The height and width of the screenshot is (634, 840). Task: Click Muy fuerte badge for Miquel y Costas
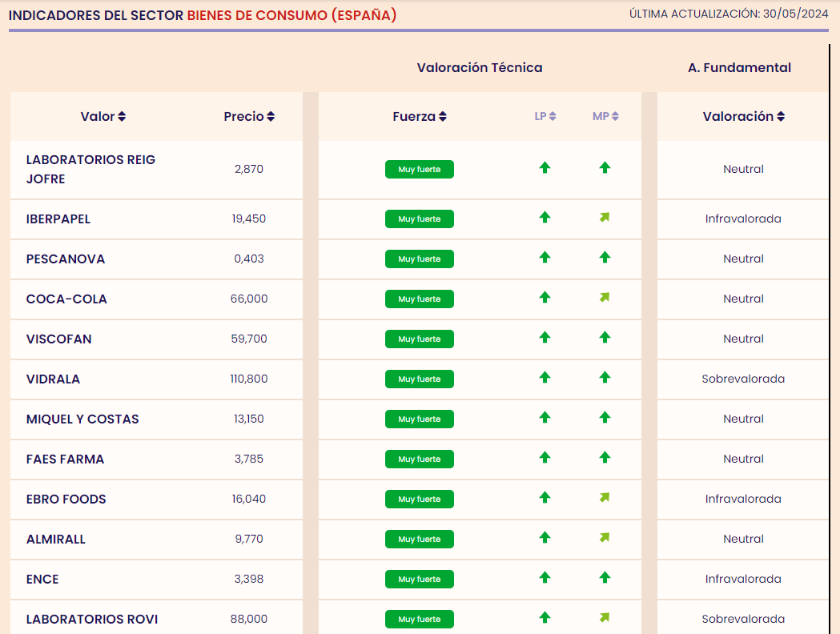(x=420, y=419)
